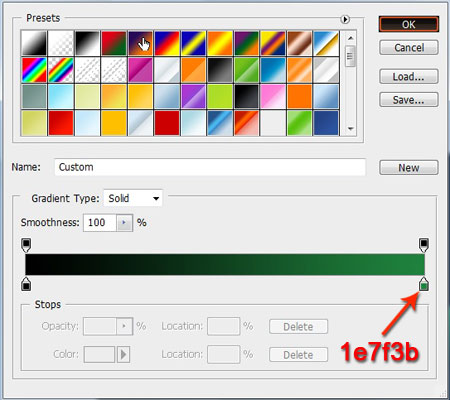Confirm with the OK button

[409, 24]
